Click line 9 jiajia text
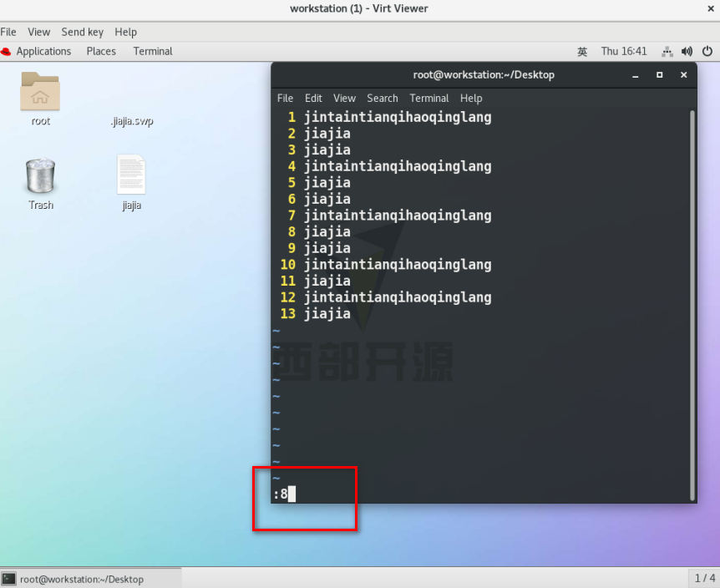The height and width of the screenshot is (588, 720). click(x=327, y=248)
